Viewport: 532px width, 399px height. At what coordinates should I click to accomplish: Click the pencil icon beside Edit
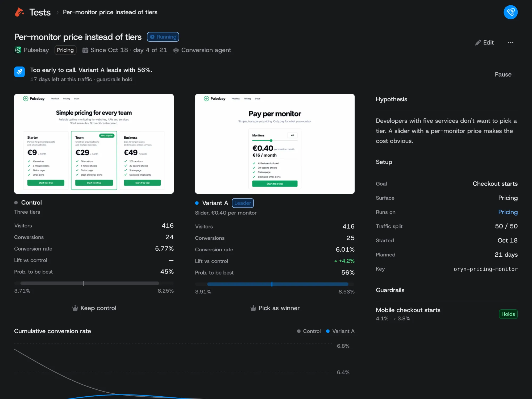point(478,43)
